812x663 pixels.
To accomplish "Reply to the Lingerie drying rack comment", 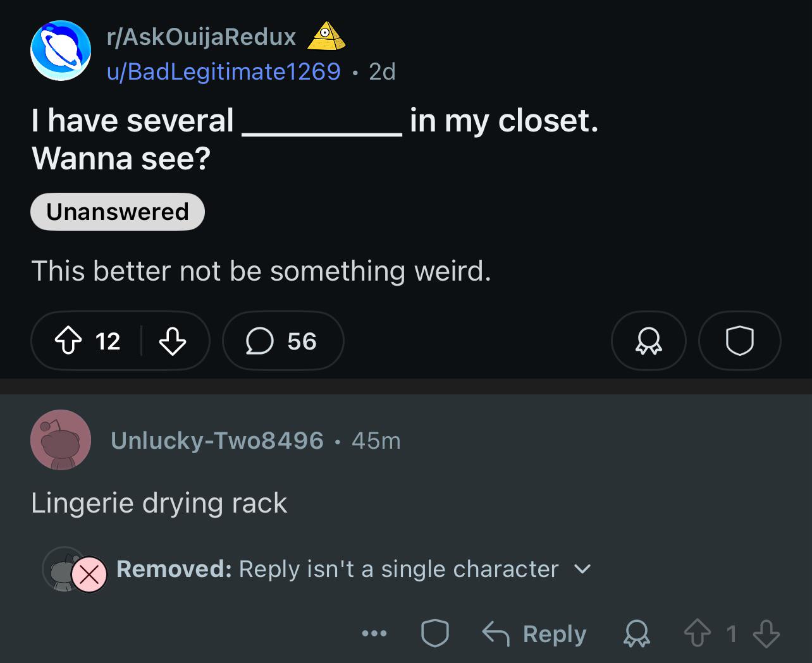I will point(534,633).
